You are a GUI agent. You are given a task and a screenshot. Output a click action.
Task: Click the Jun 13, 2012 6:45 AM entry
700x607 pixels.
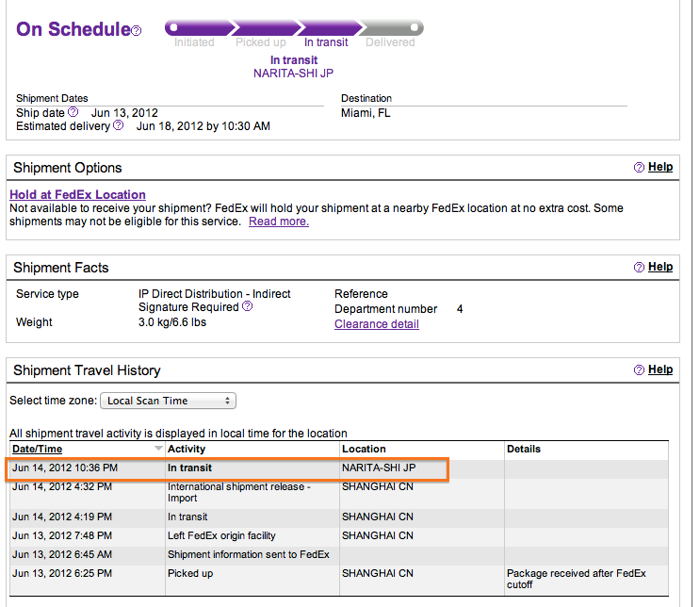[x=62, y=554]
